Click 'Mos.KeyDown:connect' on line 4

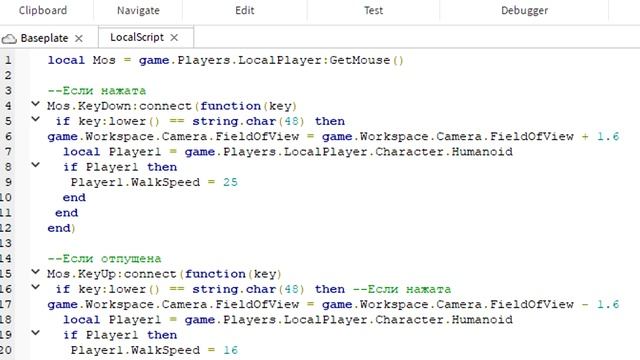click(119, 106)
